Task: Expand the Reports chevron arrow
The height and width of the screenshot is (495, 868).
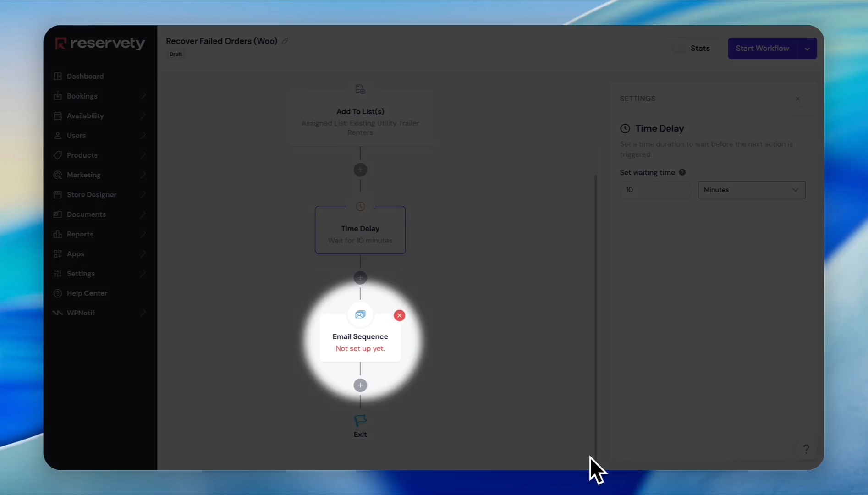Action: 143,234
